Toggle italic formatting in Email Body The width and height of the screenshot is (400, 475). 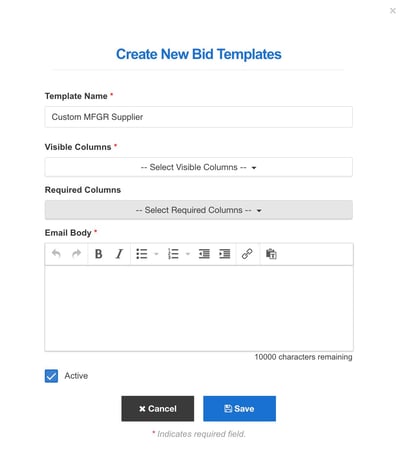(119, 254)
